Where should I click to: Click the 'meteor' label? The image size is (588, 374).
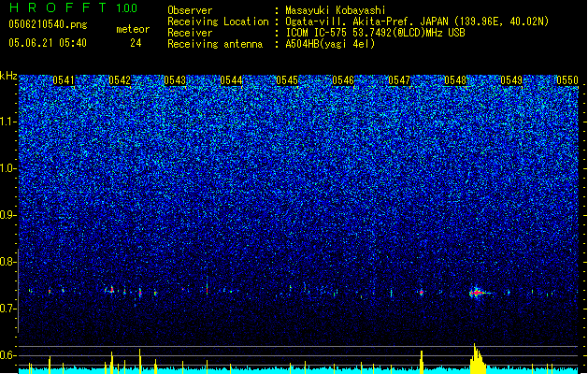tap(133, 29)
